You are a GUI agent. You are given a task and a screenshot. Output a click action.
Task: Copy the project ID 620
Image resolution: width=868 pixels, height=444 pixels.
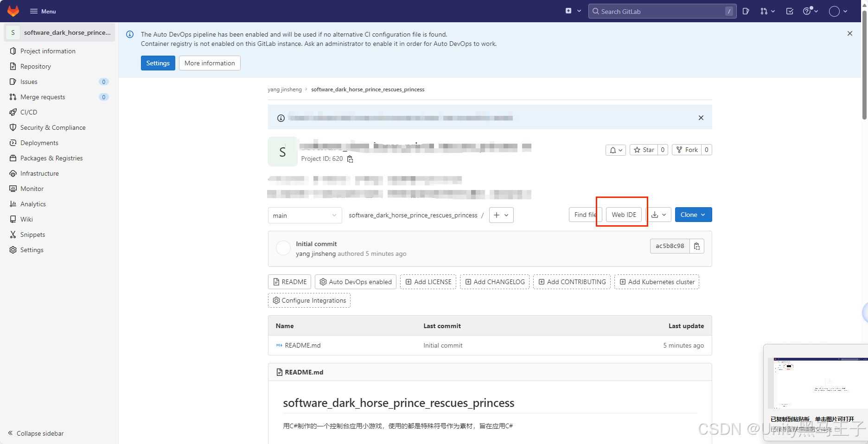(x=350, y=159)
